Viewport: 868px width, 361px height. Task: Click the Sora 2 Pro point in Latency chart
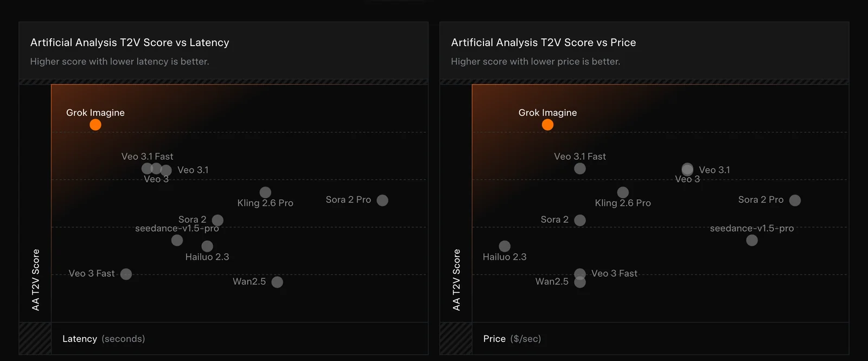coord(382,200)
